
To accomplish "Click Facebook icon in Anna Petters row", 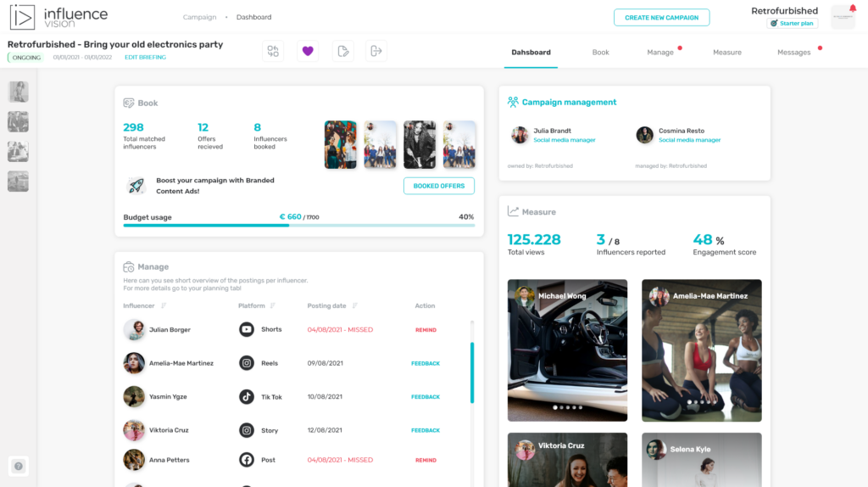I will click(x=247, y=460).
